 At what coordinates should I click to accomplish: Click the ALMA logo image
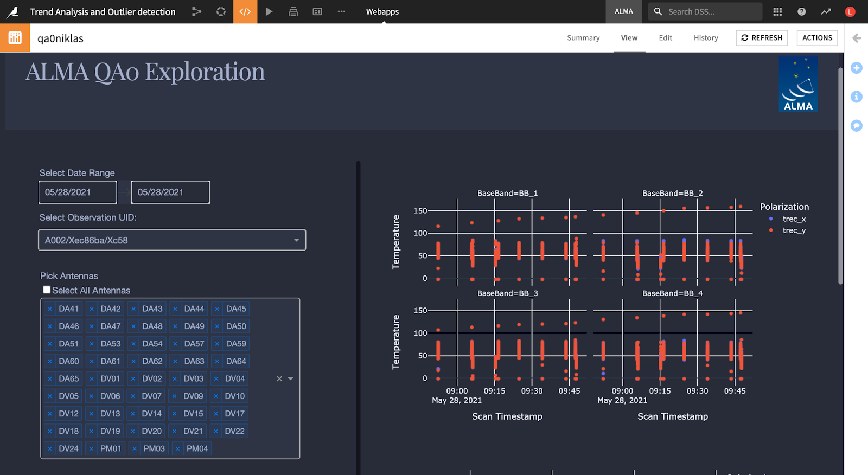coord(798,84)
